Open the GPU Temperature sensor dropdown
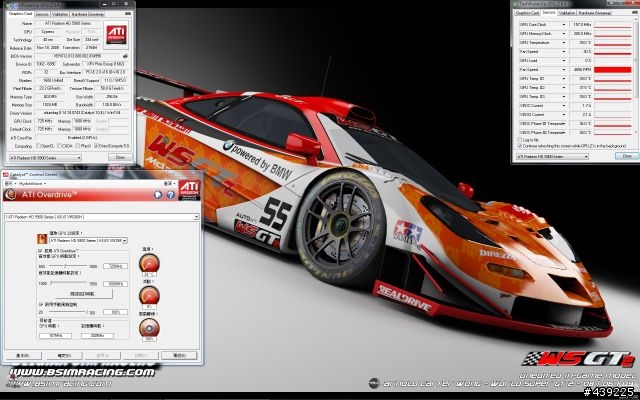This screenshot has height=400, width=640. tap(564, 42)
